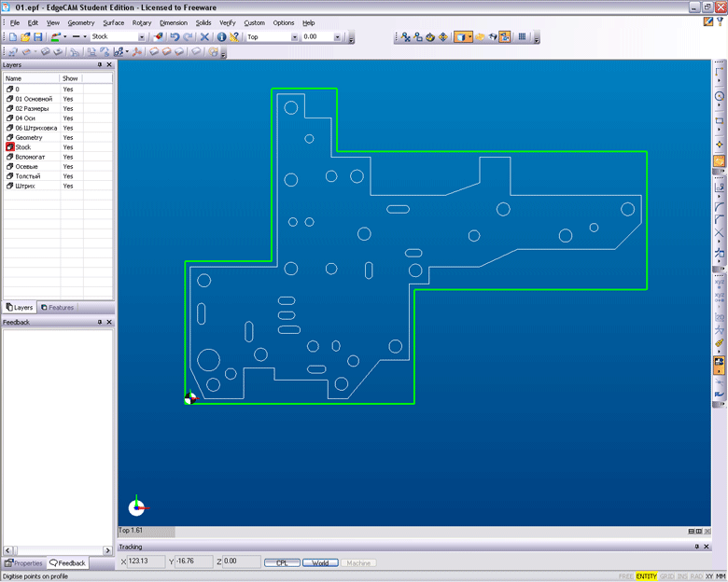
Task: Click the layer eraser icon beside Stock combo
Action: [159, 36]
